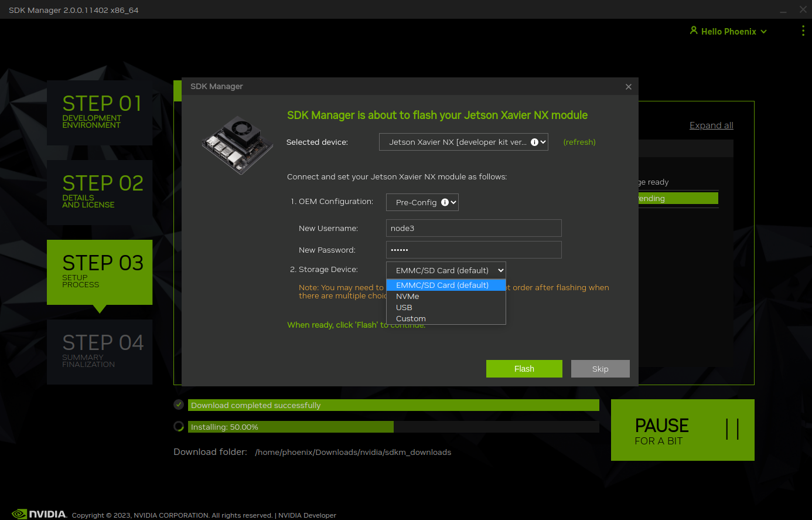The width and height of the screenshot is (812, 520).
Task: Collapse the Storage Device combo box
Action: 446,270
